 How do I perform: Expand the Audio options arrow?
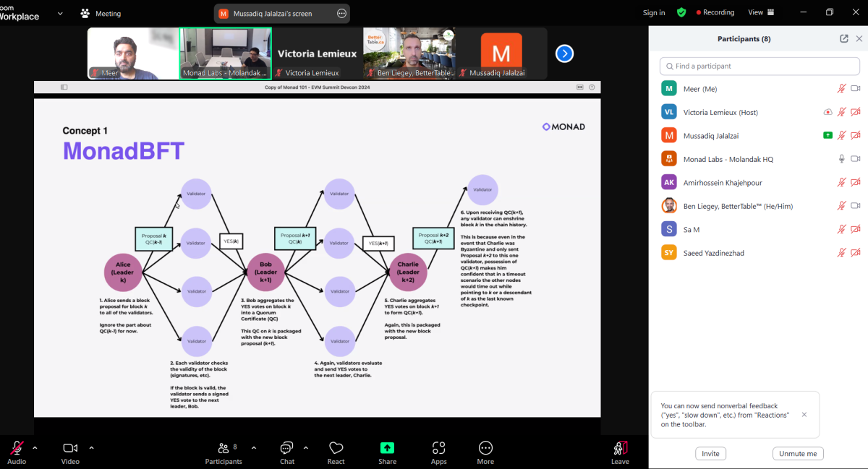[x=35, y=447]
